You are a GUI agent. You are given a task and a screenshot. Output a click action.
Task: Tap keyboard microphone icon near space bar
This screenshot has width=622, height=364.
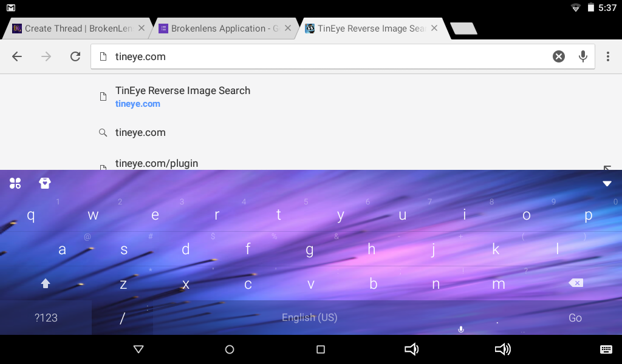coord(461,329)
